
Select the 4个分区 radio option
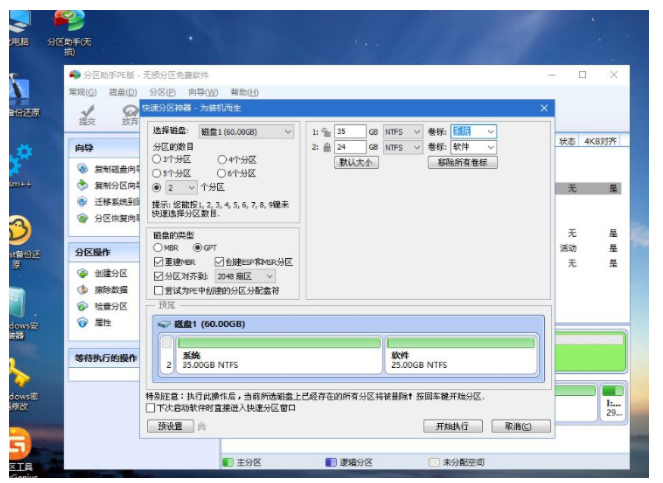coord(222,159)
